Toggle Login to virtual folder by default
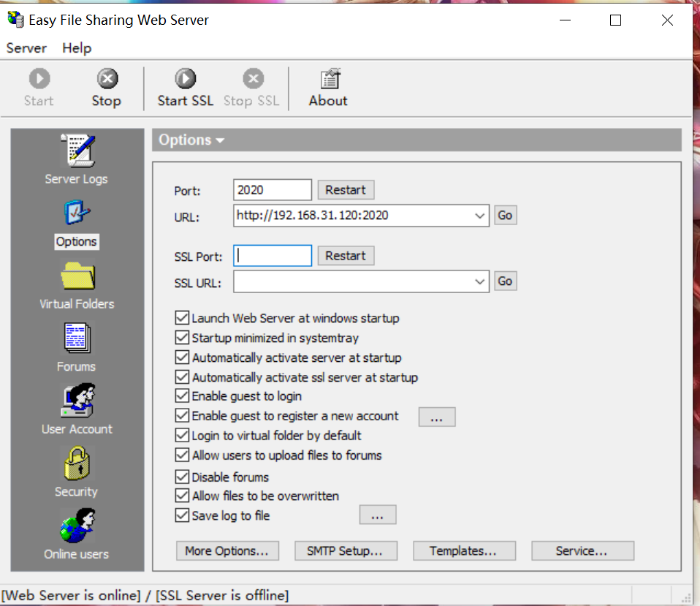 pos(182,435)
